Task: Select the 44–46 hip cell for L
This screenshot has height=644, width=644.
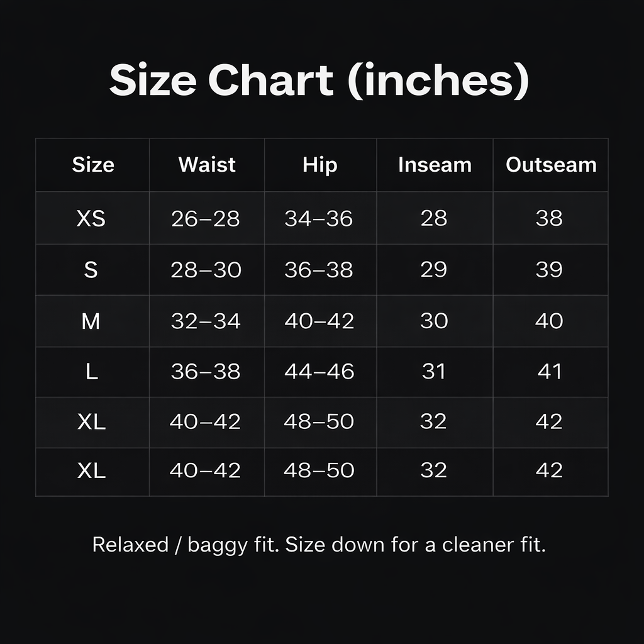Action: coord(319,372)
